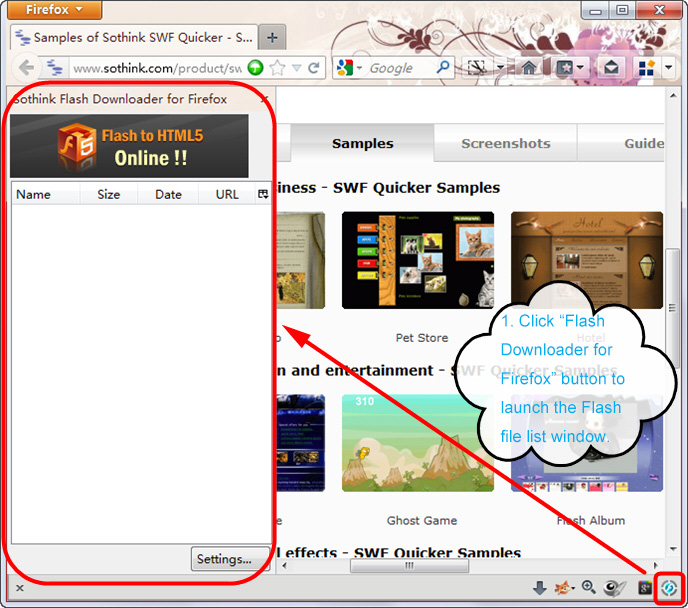The height and width of the screenshot is (608, 688).
Task: Click the zoom magnifier add-on icon
Action: pos(588,587)
